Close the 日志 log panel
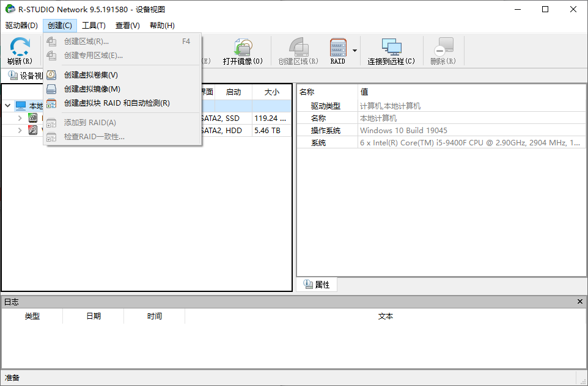The height and width of the screenshot is (386, 588). pyautogui.click(x=580, y=301)
